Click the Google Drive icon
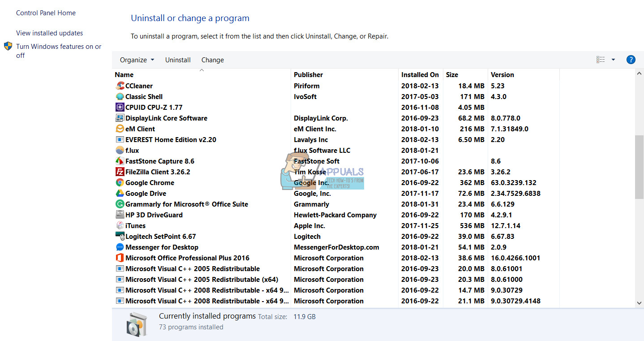This screenshot has width=644, height=341. (120, 193)
